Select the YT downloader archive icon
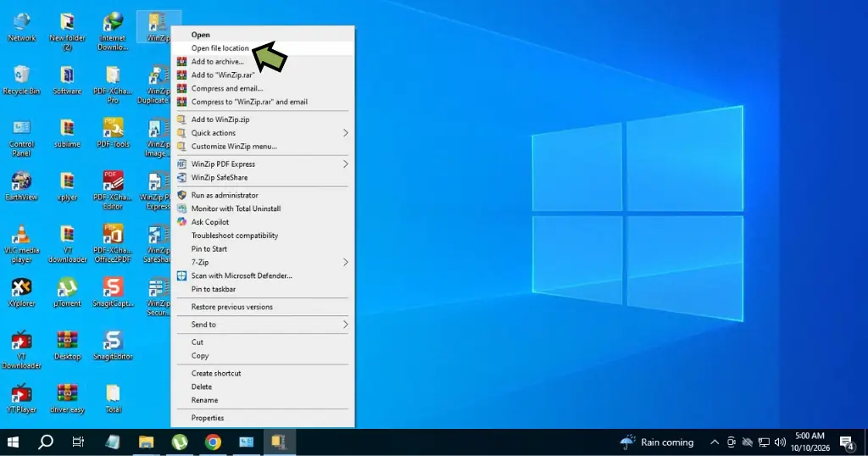 67,244
